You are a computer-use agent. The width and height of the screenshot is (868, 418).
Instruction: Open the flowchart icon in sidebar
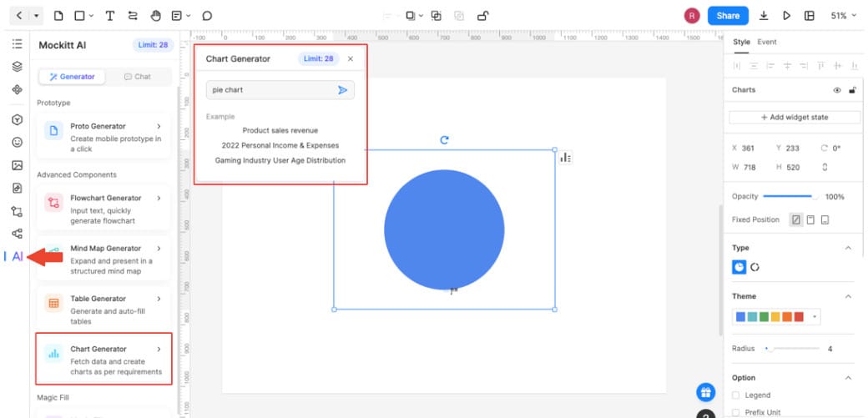(x=18, y=211)
